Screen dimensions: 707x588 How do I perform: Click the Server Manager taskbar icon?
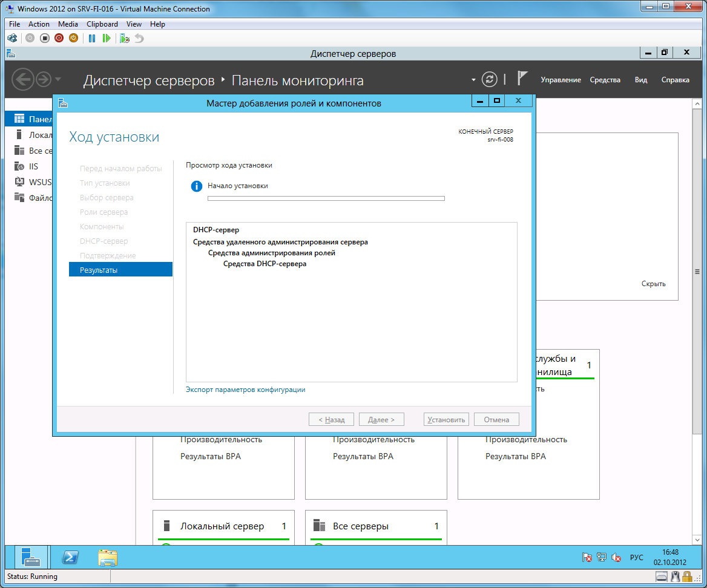tap(31, 557)
